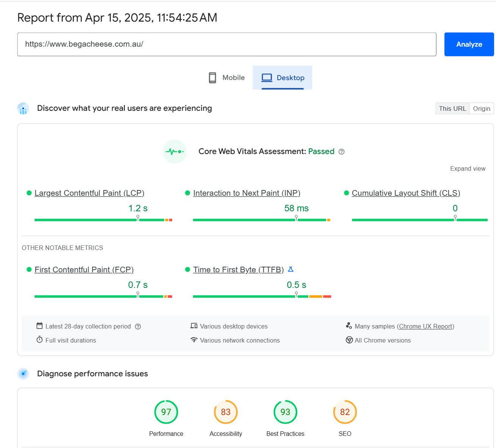The height and width of the screenshot is (448, 496).
Task: Click the desktop laptop icon
Action: [267, 78]
